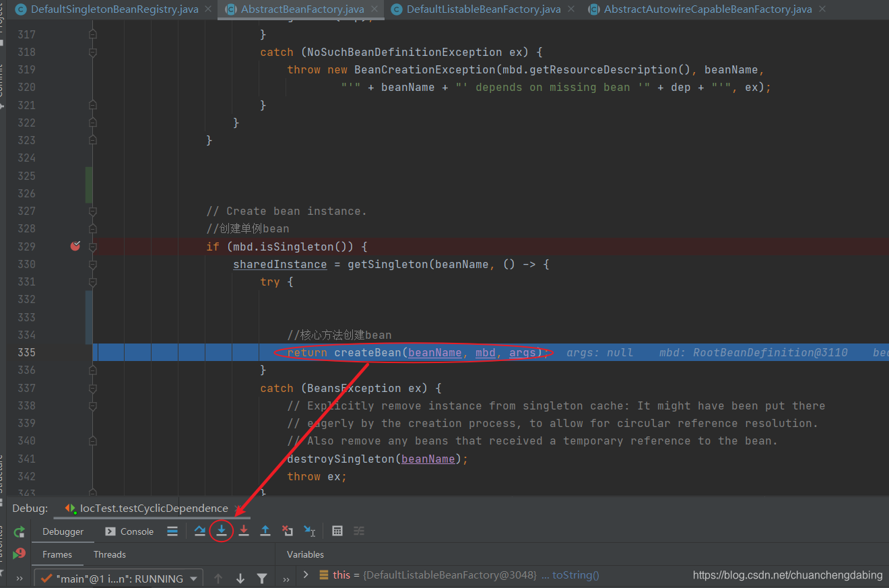Click 'throw ex;' statement on line 342
This screenshot has width=889, height=588.
coord(317,476)
